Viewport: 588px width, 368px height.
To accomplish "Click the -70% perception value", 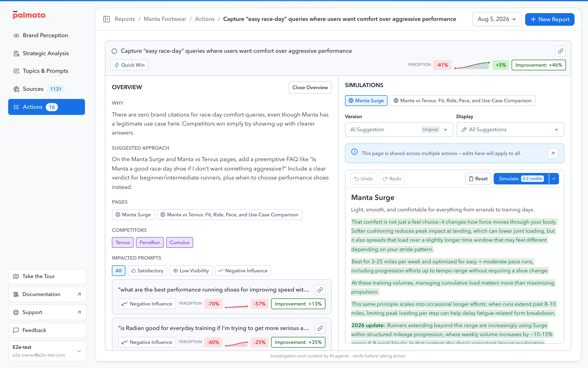I will [x=213, y=304].
